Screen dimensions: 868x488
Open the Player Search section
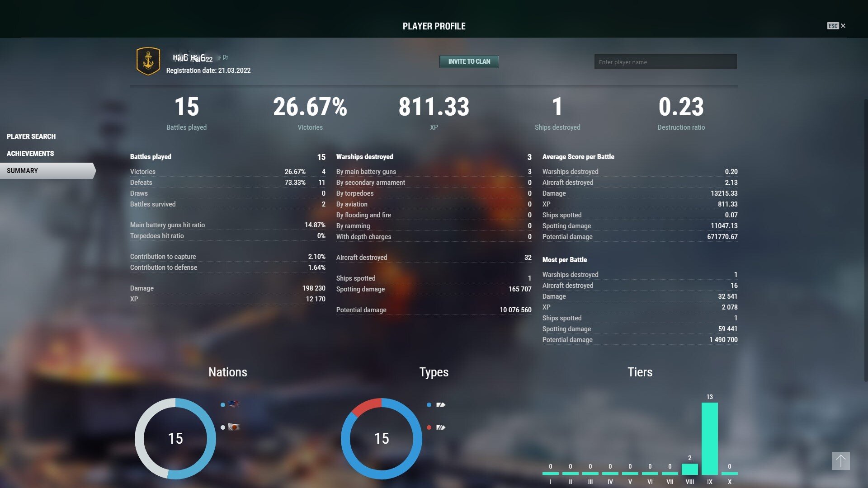pyautogui.click(x=31, y=136)
